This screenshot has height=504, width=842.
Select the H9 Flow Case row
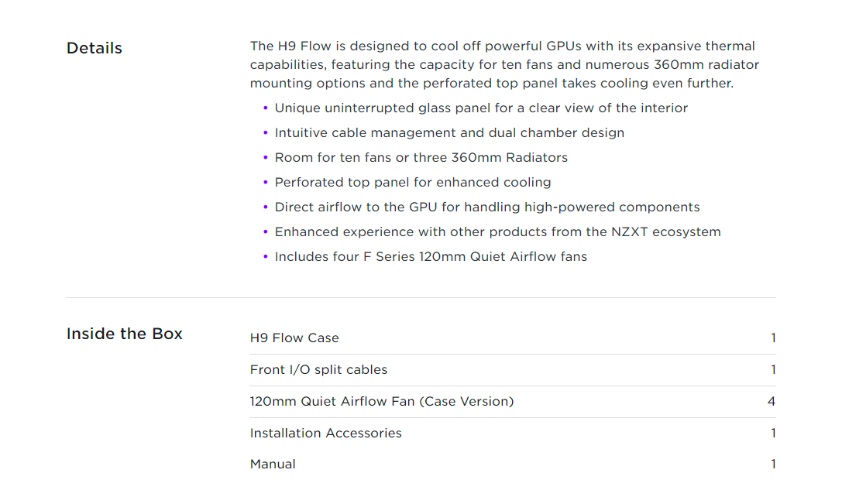point(513,338)
